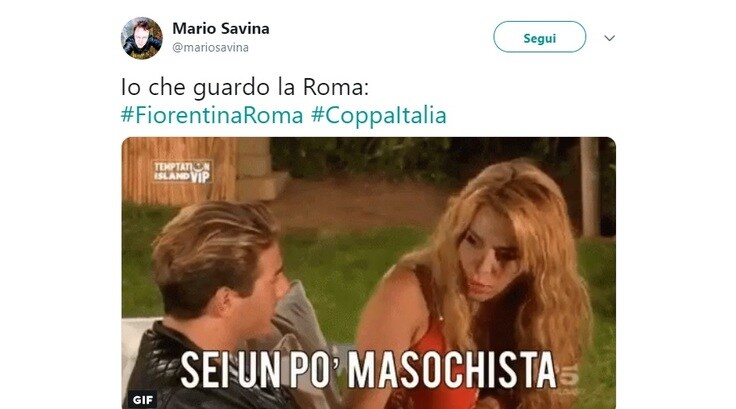Viewport: 736px width, 409px height.
Task: Click the GIF badge on the media
Action: 143,400
